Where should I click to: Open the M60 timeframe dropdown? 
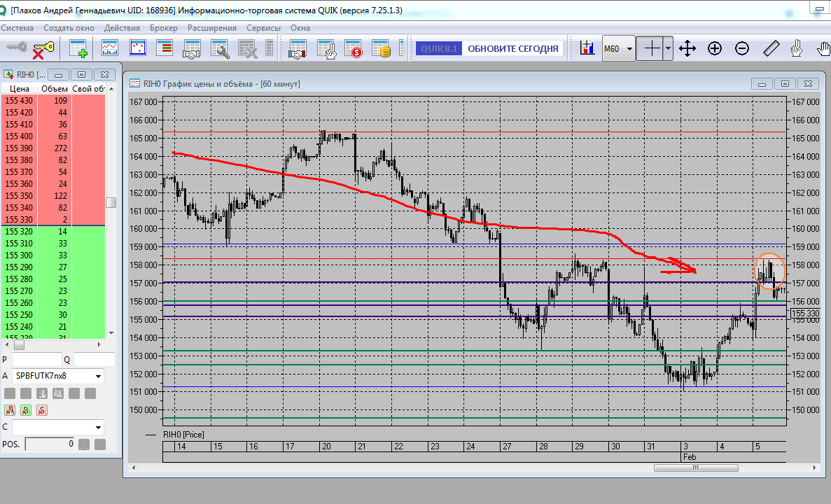pos(619,49)
